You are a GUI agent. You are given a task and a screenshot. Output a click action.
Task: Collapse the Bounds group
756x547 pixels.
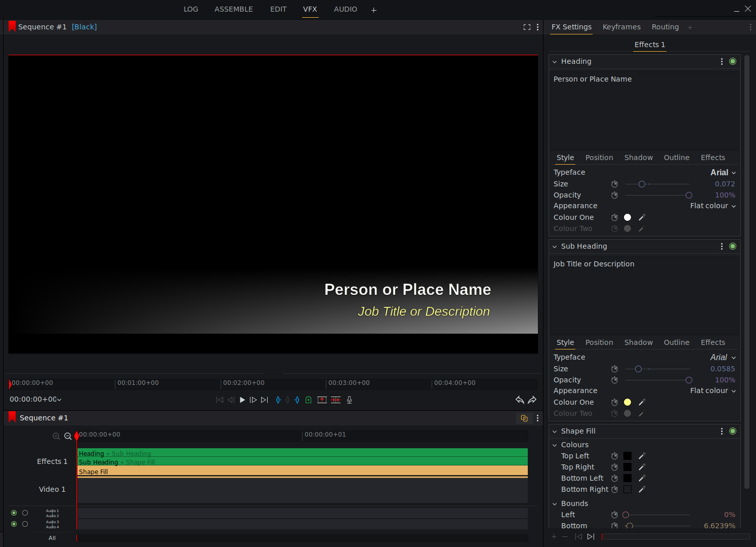(555, 504)
